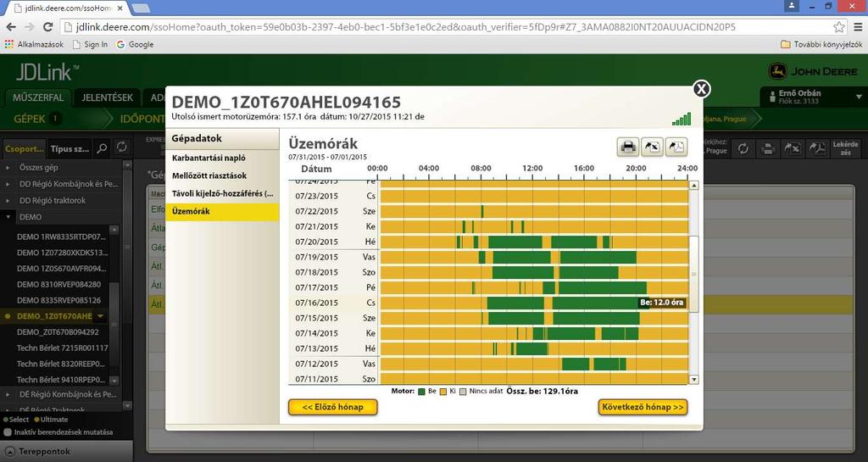This screenshot has width=868, height=462.
Task: Open dropdown on DEMO_1Z0T670AHE machine
Action: [x=101, y=316]
